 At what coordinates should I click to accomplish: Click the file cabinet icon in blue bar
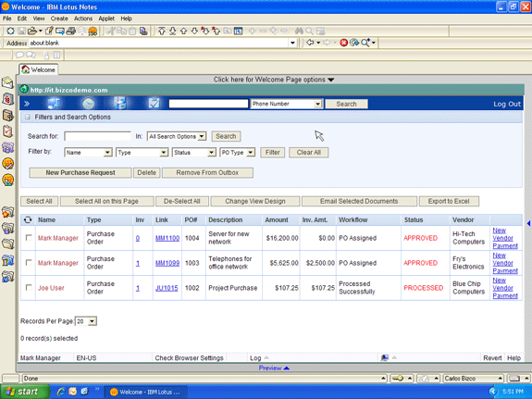tap(119, 104)
